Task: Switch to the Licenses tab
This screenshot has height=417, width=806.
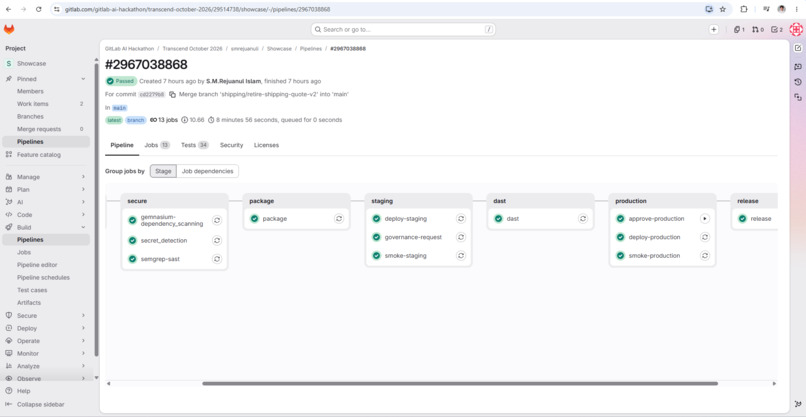Action: (x=266, y=145)
